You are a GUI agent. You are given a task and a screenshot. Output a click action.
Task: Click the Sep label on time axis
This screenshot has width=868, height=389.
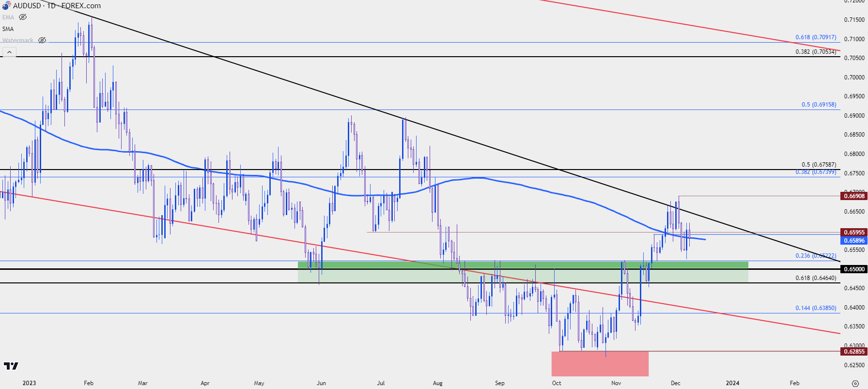coord(499,383)
